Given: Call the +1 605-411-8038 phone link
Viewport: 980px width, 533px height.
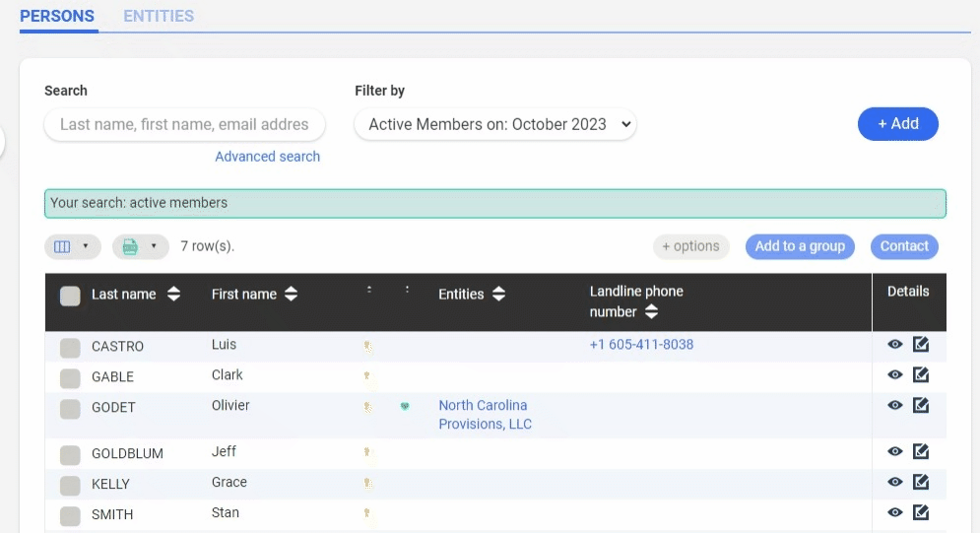Looking at the screenshot, I should click(x=641, y=344).
